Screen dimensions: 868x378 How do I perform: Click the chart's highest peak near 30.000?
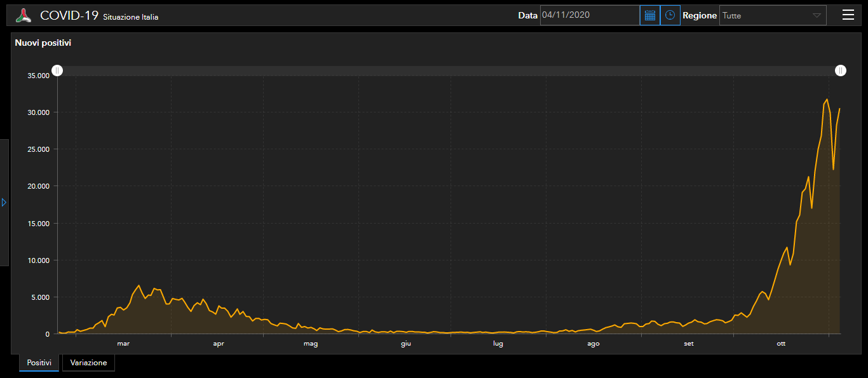point(827,100)
